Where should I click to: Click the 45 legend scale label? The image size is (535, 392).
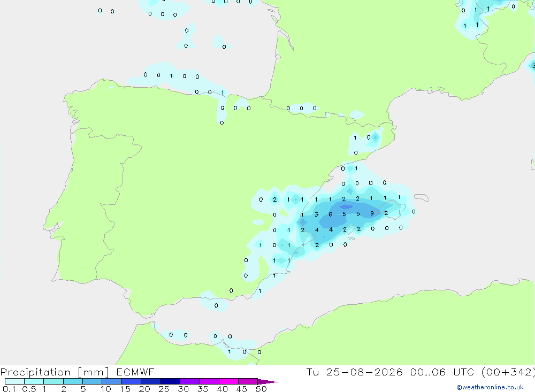[x=242, y=389]
